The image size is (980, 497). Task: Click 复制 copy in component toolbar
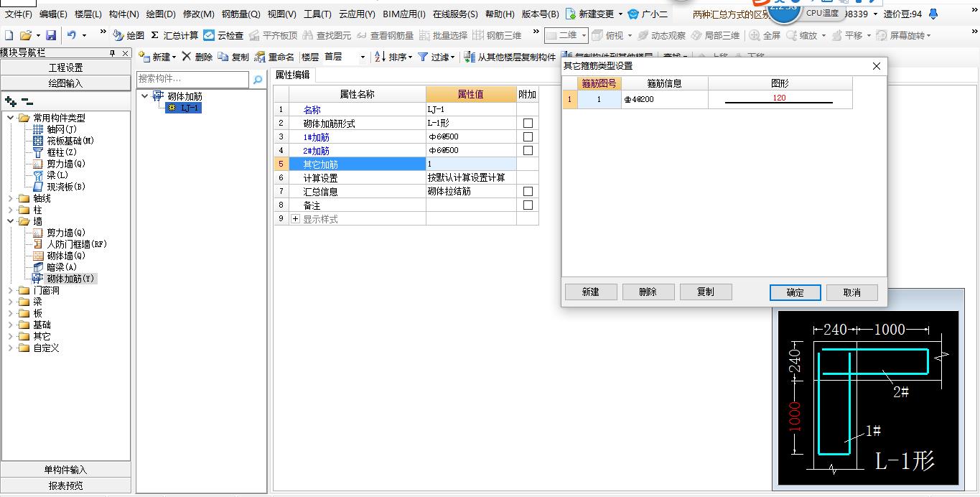pyautogui.click(x=233, y=57)
